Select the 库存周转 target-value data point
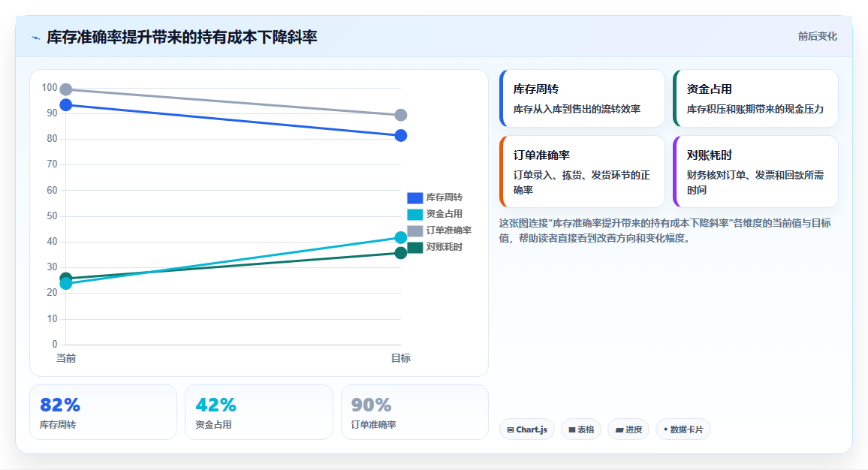The image size is (868, 470). (401, 136)
